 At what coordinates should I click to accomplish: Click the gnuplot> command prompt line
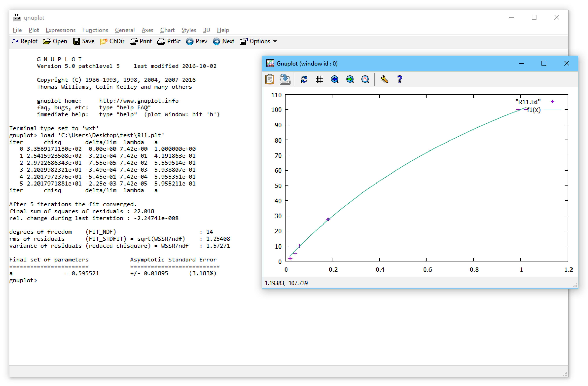(x=23, y=280)
